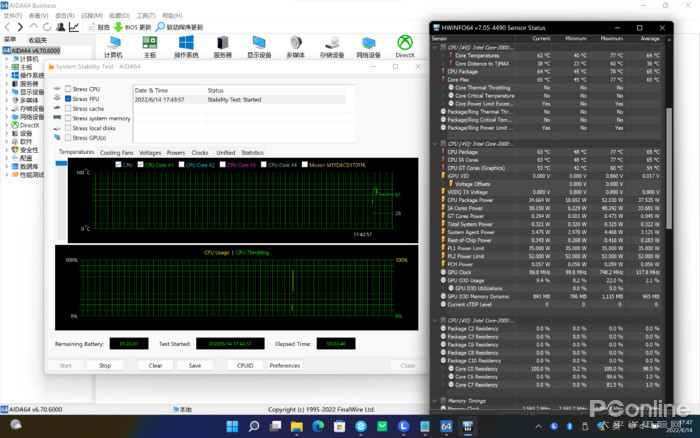Image resolution: width=700 pixels, height=438 pixels.
Task: Click the green BIOS 更新 download arrow
Action: (118, 27)
